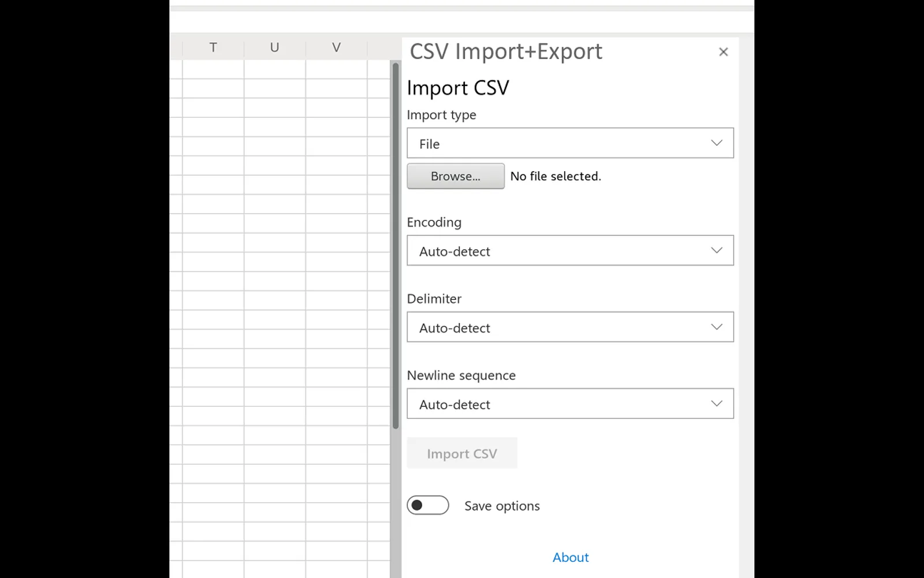The height and width of the screenshot is (578, 924).
Task: Open the Import type dropdown
Action: (570, 143)
